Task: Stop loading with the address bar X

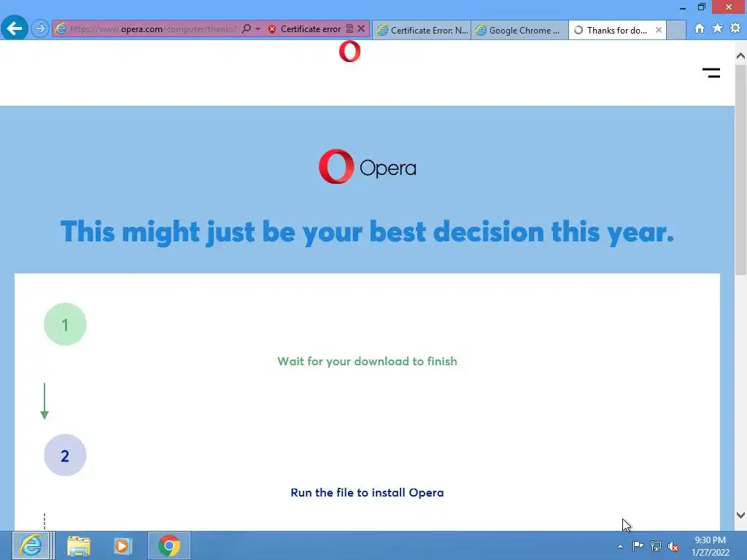Action: pyautogui.click(x=361, y=29)
